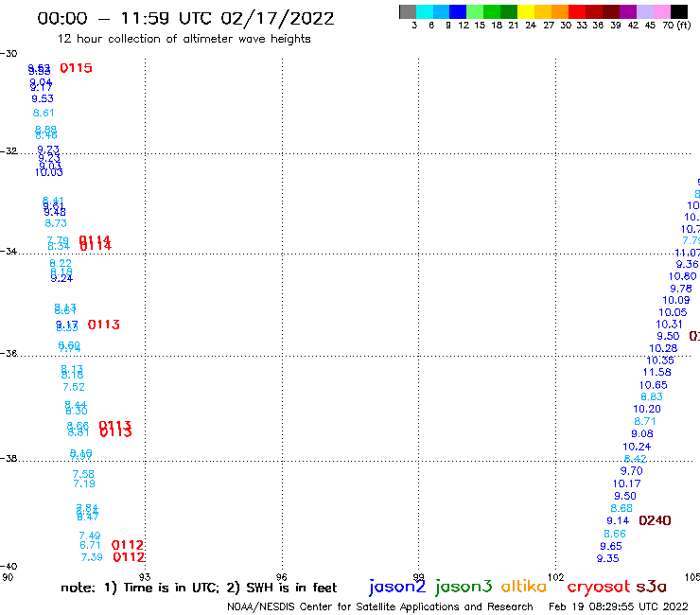
Task: Click the gray 3 ft legend swatch
Action: click(408, 11)
